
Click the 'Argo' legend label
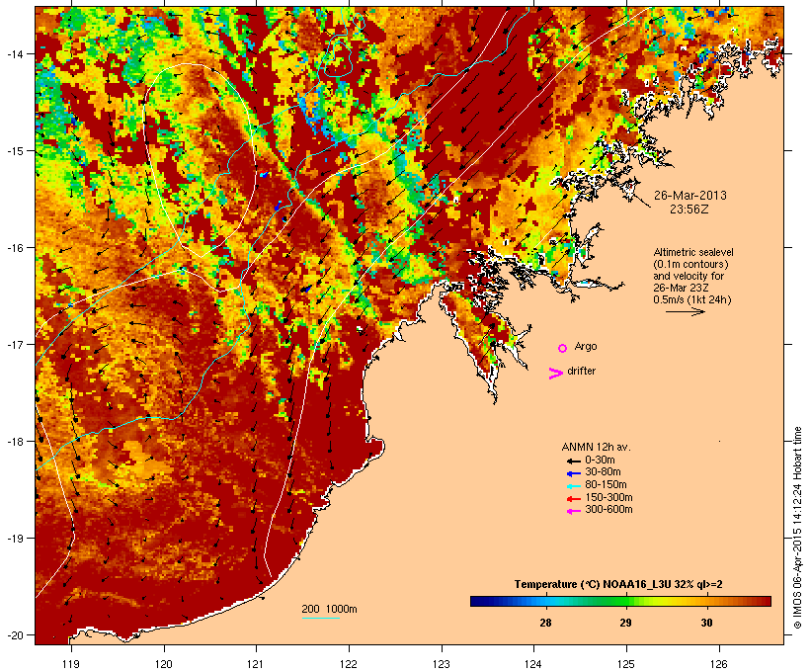coord(586,347)
